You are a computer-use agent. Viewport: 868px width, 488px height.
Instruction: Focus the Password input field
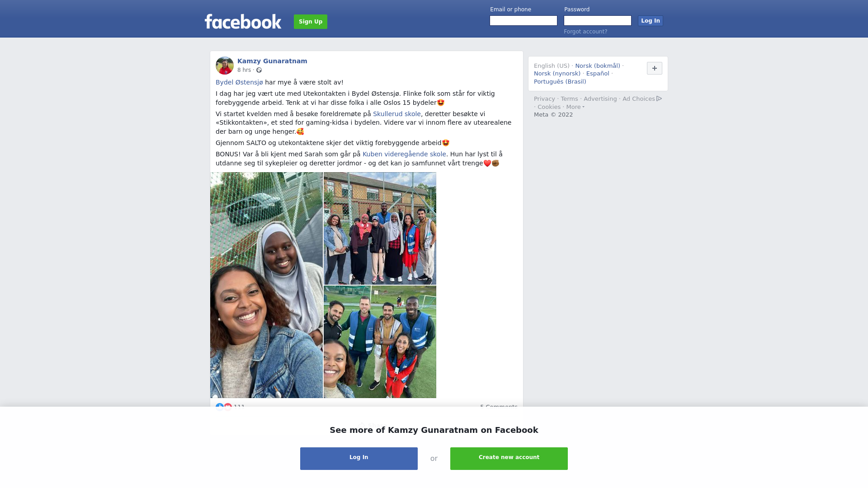click(x=598, y=21)
